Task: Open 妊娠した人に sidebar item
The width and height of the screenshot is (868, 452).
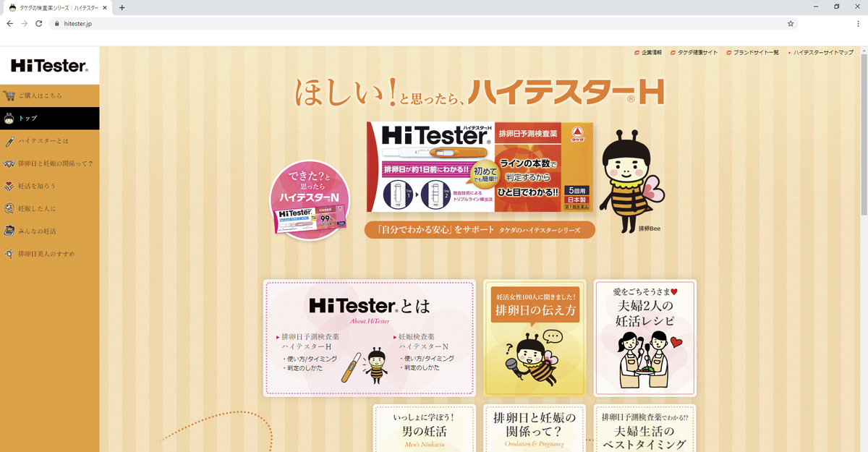Action: click(50, 208)
